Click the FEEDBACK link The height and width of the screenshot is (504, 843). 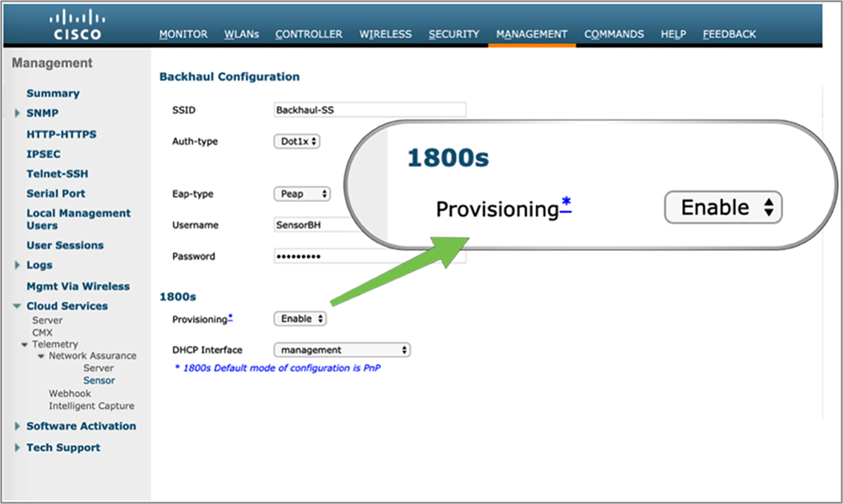[x=729, y=34]
